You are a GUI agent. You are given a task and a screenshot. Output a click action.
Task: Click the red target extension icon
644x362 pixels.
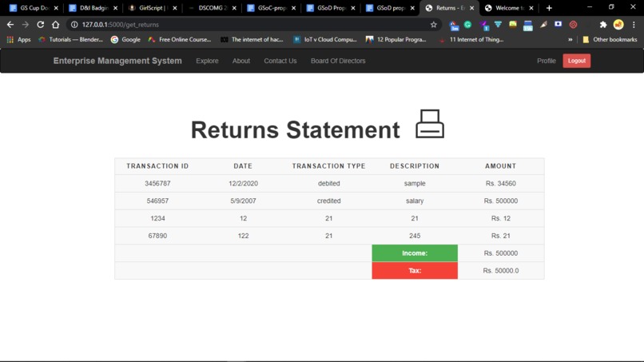pos(573,25)
